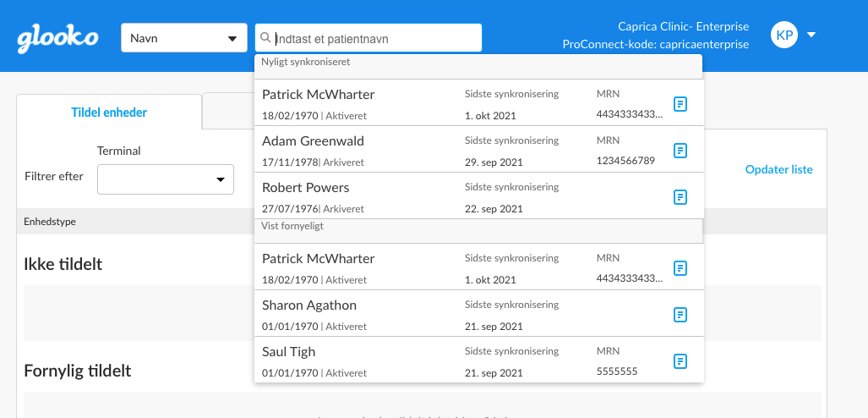Click the Caprica Clinic- Enterprise text
Screen dimensions: 868x418
coord(683,26)
